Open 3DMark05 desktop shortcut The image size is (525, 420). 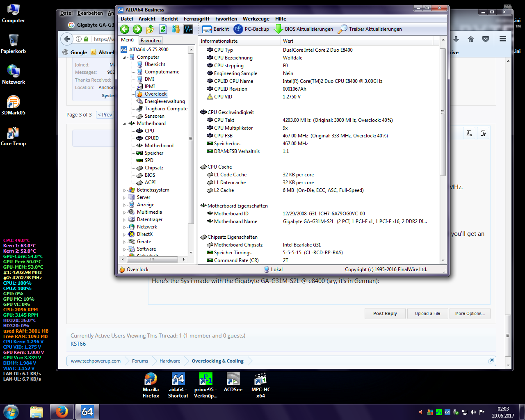[x=14, y=105]
